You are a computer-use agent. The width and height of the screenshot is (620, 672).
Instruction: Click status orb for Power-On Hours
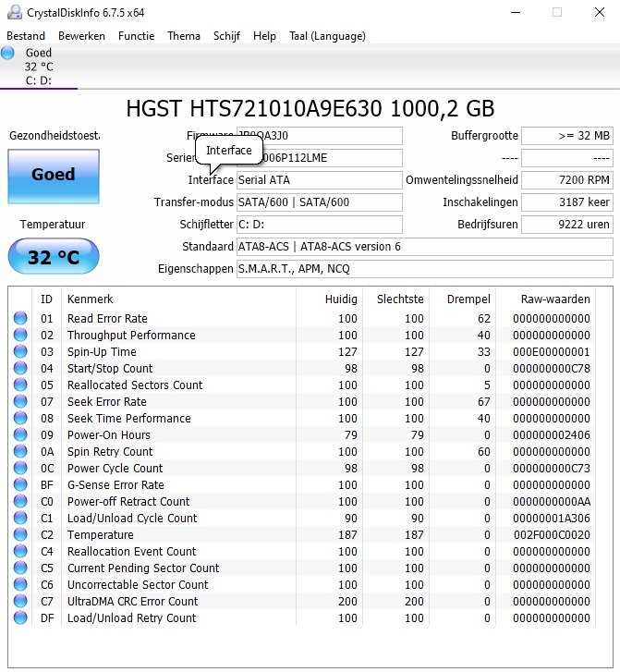pyautogui.click(x=20, y=434)
